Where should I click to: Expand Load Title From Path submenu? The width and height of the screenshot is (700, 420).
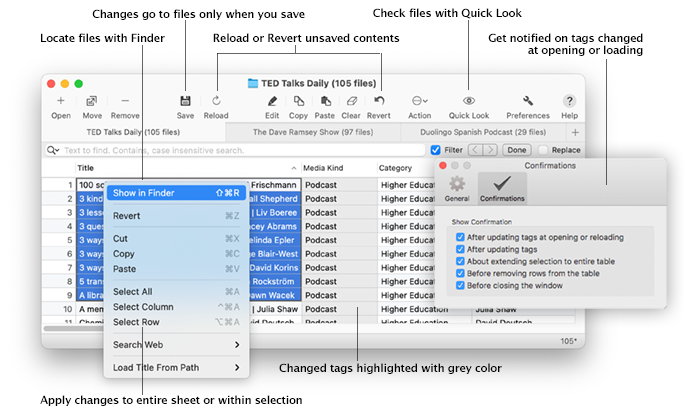(176, 368)
